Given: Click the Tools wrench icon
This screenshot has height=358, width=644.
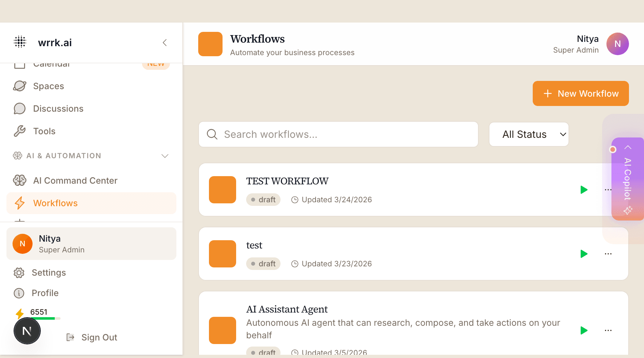Looking at the screenshot, I should 20,131.
